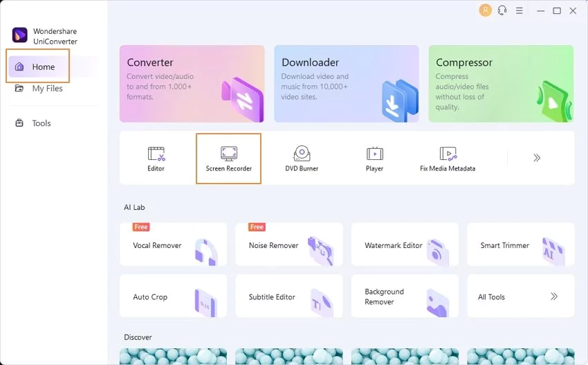
Task: Open the Auto Crop tool
Action: pos(173,296)
